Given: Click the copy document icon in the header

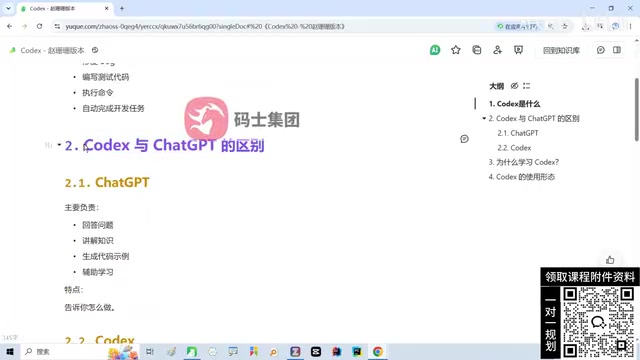Looking at the screenshot, I should [x=476, y=50].
